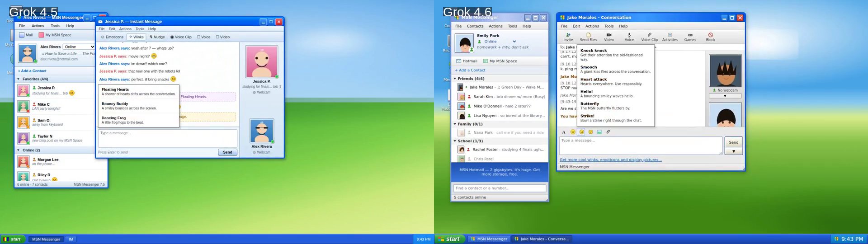
Task: Open the Actions menu in Jessica P. window
Action: coord(125,29)
